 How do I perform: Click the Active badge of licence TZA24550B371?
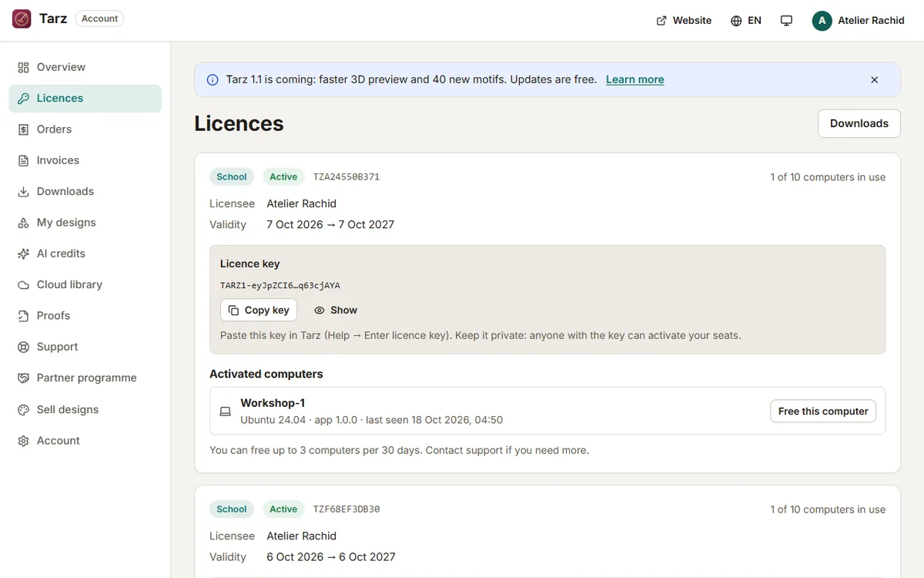283,177
